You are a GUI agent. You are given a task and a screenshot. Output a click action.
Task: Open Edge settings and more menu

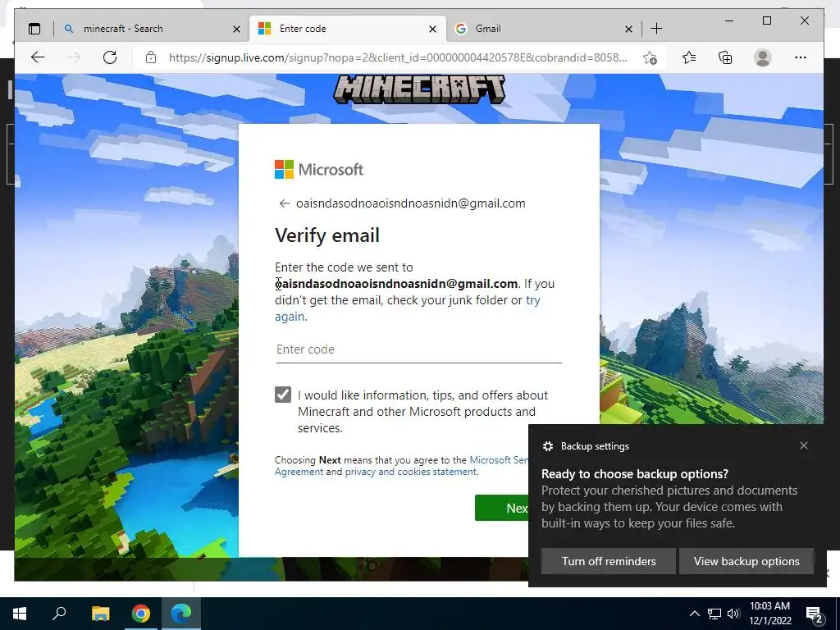pos(801,57)
